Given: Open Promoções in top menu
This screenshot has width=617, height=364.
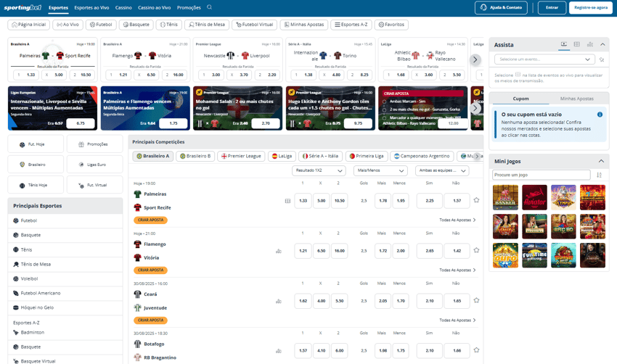Looking at the screenshot, I should point(189,7).
